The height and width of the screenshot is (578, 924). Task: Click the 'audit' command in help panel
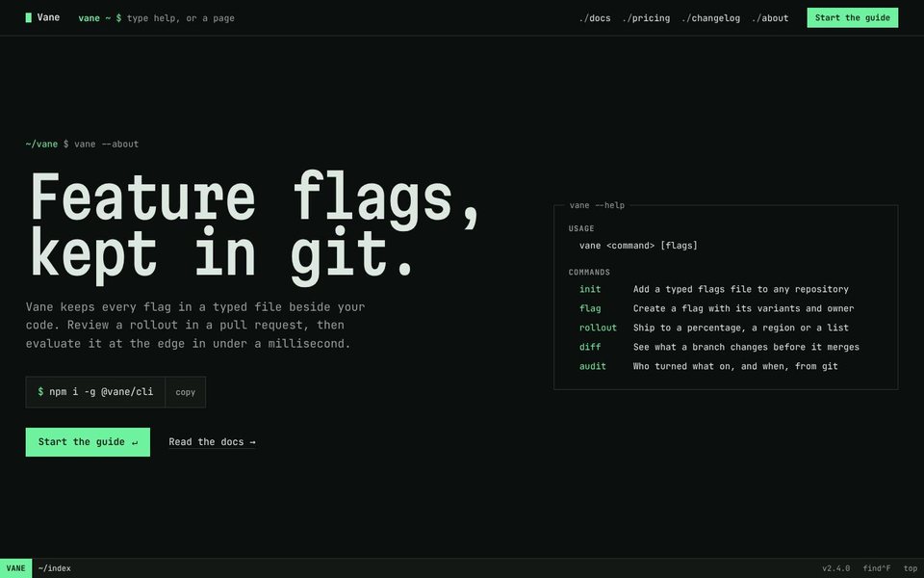[x=593, y=366]
